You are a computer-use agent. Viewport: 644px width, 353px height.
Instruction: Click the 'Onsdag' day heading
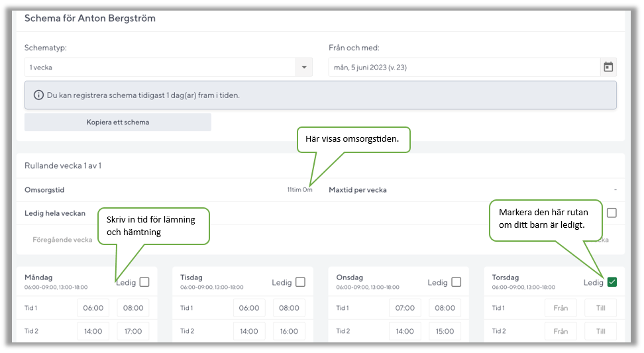pyautogui.click(x=350, y=277)
